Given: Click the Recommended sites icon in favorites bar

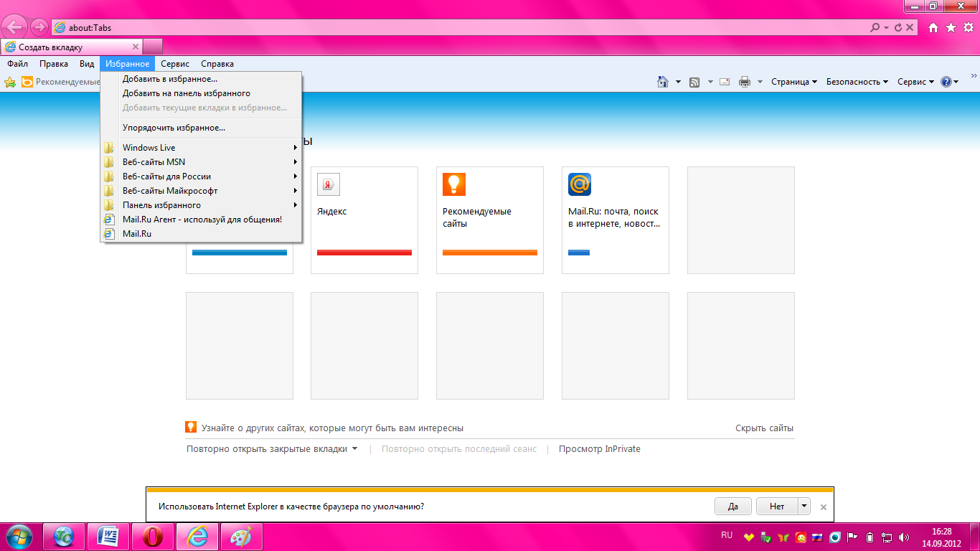Looking at the screenshot, I should [27, 82].
